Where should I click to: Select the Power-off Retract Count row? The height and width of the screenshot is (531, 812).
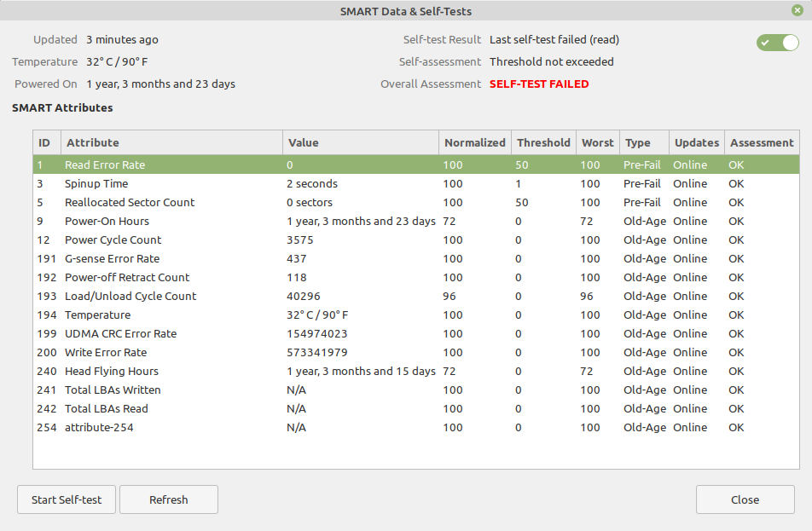[416, 277]
